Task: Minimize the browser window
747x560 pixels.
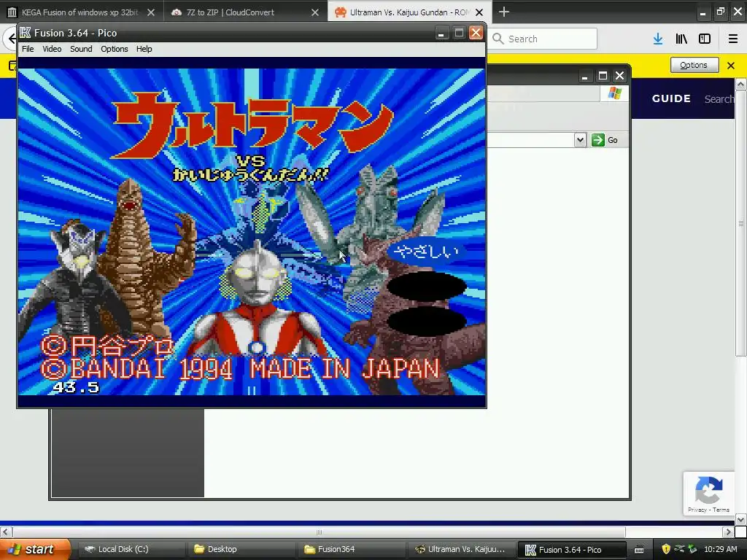Action: tap(703, 12)
